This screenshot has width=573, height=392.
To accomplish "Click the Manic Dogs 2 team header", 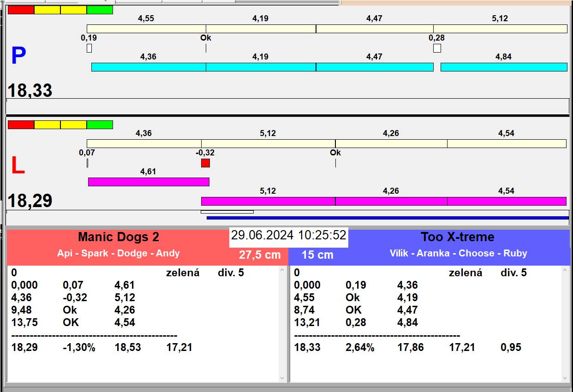I will click(x=119, y=237).
